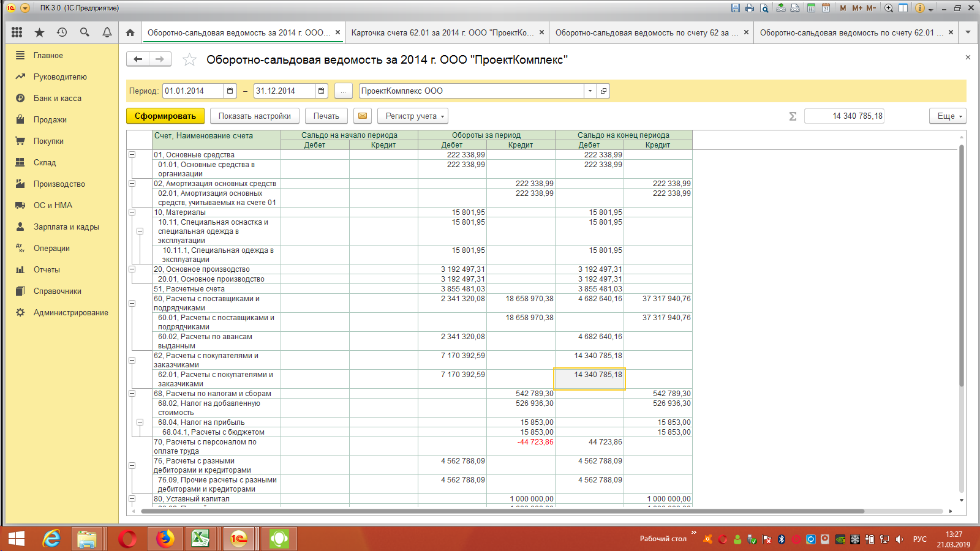Viewport: 980px width, 551px height.
Task: Open main menu dropdown next to 1C logo
Action: tap(25, 8)
